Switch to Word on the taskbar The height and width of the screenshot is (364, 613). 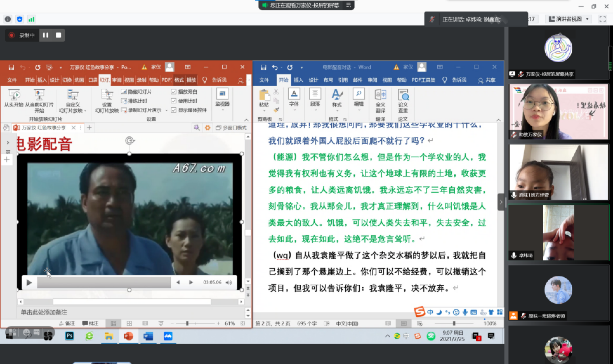(x=148, y=336)
